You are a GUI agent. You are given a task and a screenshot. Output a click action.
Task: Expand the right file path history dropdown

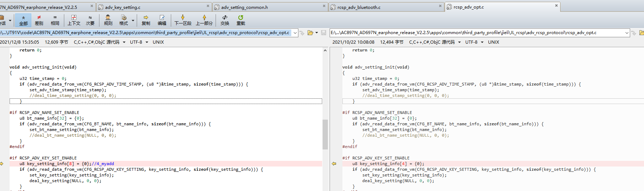coord(627,33)
